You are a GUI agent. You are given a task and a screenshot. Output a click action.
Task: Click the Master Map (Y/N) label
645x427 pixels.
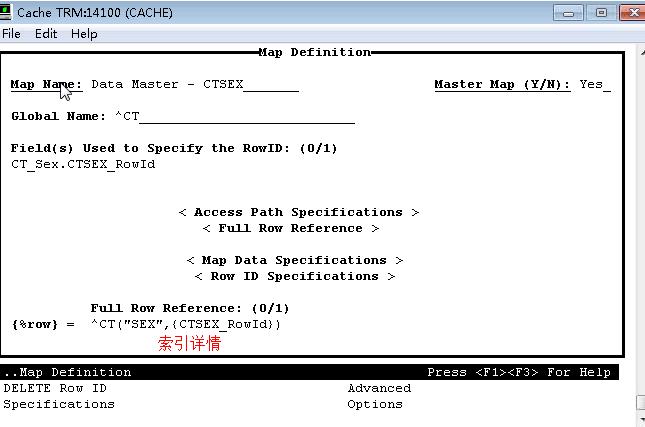tap(502, 84)
